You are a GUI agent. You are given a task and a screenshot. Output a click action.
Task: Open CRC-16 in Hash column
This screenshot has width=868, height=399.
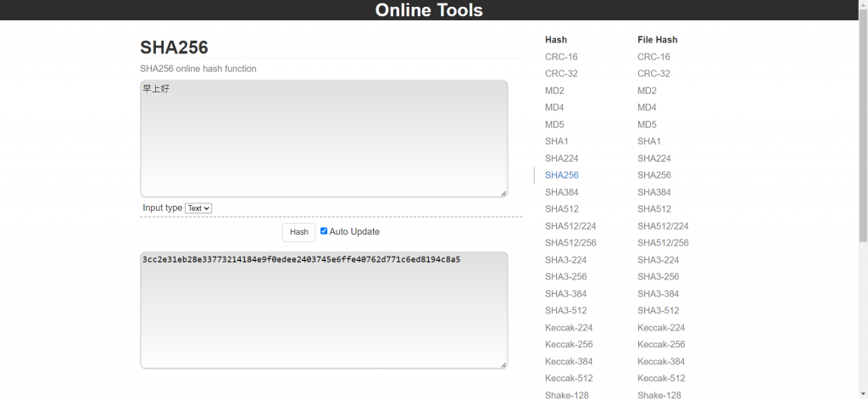tap(561, 57)
